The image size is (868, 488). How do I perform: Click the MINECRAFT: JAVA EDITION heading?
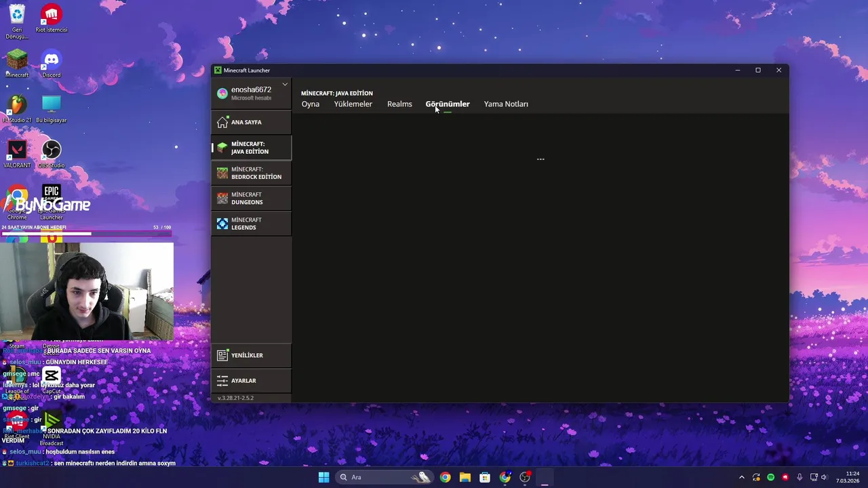click(337, 93)
